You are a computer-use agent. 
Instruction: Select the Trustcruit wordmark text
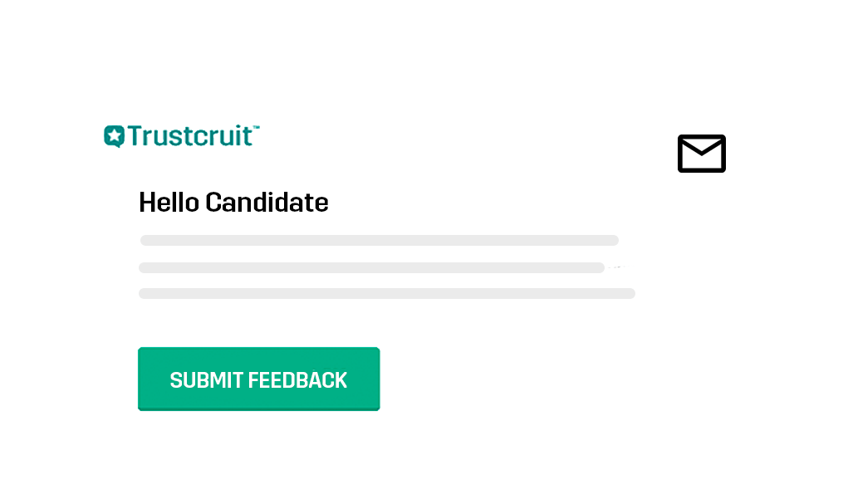[190, 135]
